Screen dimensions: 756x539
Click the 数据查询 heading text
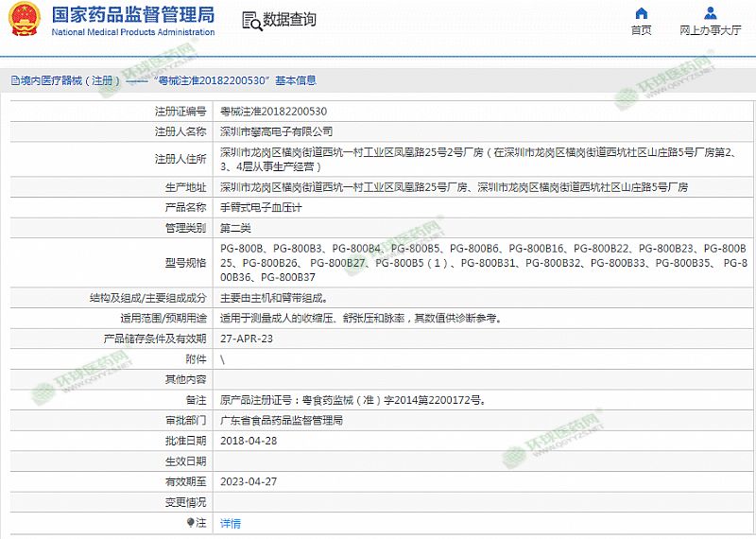pos(289,20)
